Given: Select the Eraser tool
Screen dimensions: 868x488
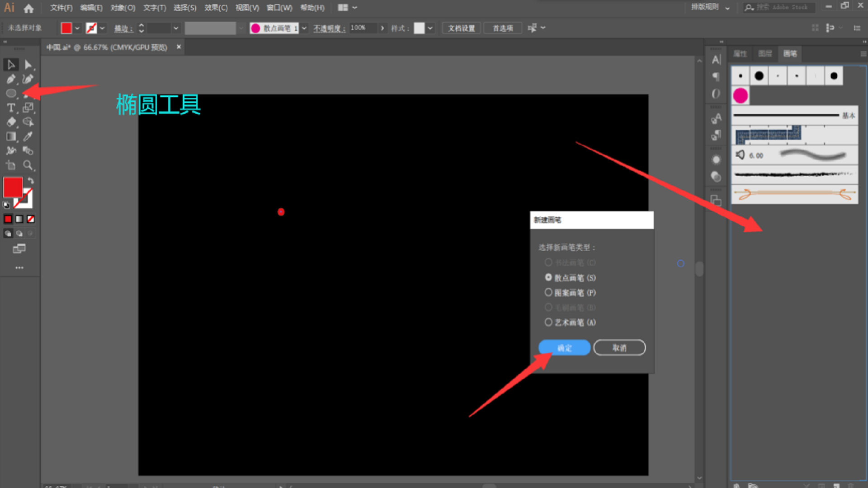Looking at the screenshot, I should pyautogui.click(x=11, y=122).
